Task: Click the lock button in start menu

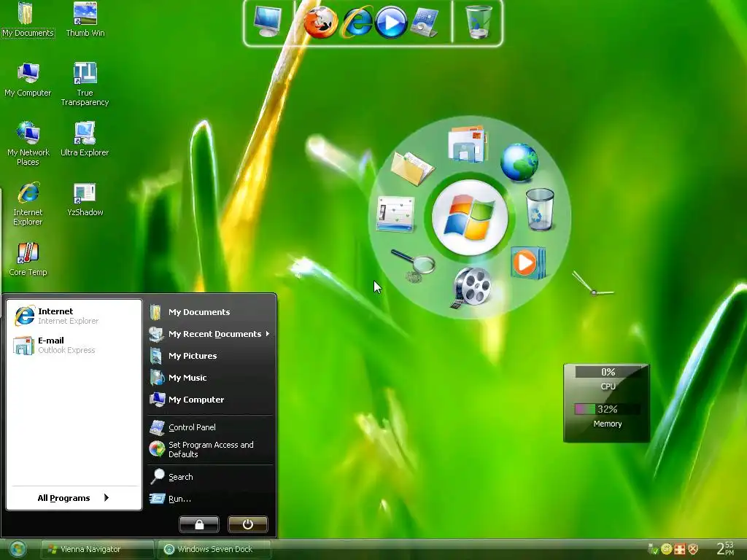Action: click(x=199, y=524)
